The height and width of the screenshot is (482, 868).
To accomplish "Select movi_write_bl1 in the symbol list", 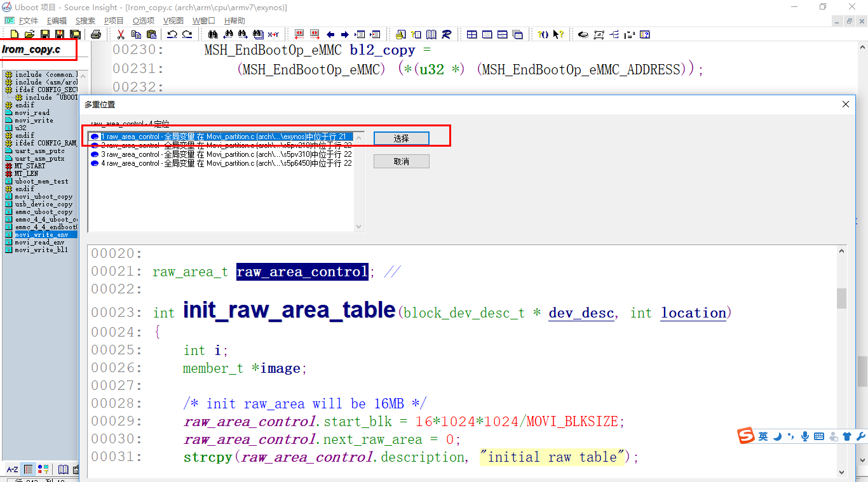I will click(x=41, y=250).
